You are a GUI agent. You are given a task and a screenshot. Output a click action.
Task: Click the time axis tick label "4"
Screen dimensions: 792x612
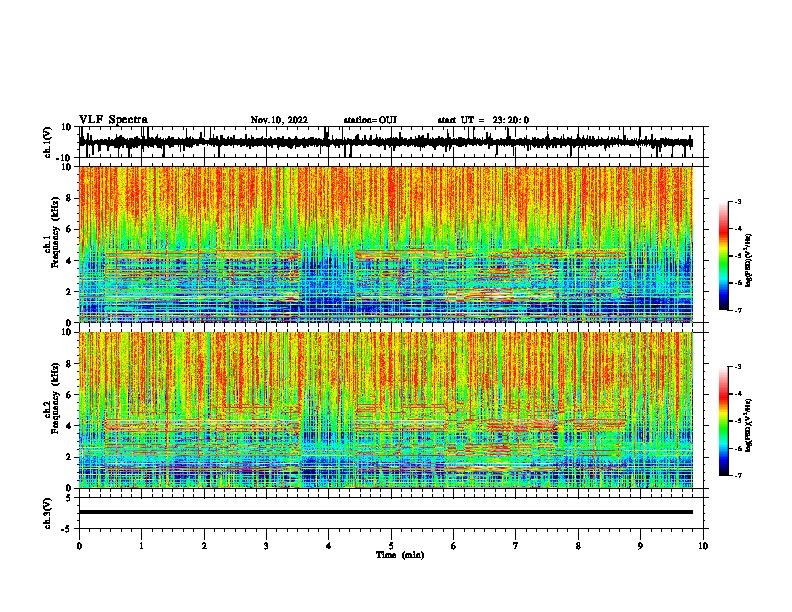[x=329, y=546]
